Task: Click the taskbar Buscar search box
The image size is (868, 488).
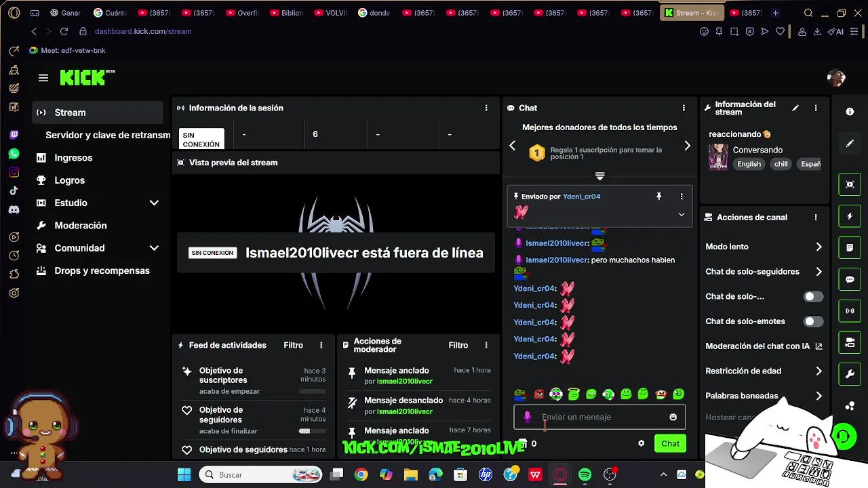Action: pos(261,474)
